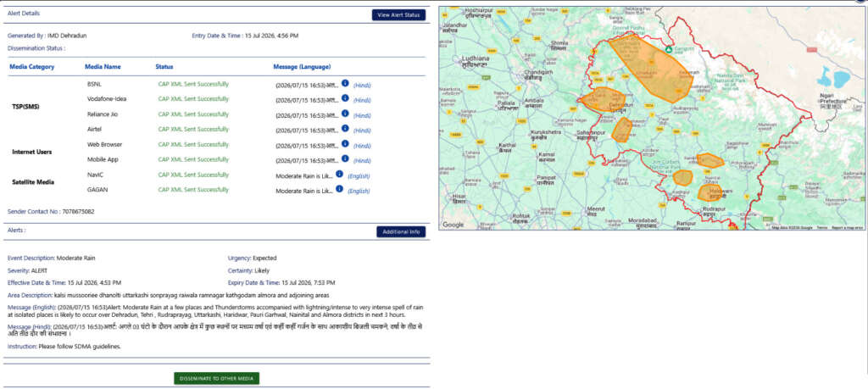Screen dimensions: 868x389
Task: Click the Message (Language) column header
Action: point(302,67)
